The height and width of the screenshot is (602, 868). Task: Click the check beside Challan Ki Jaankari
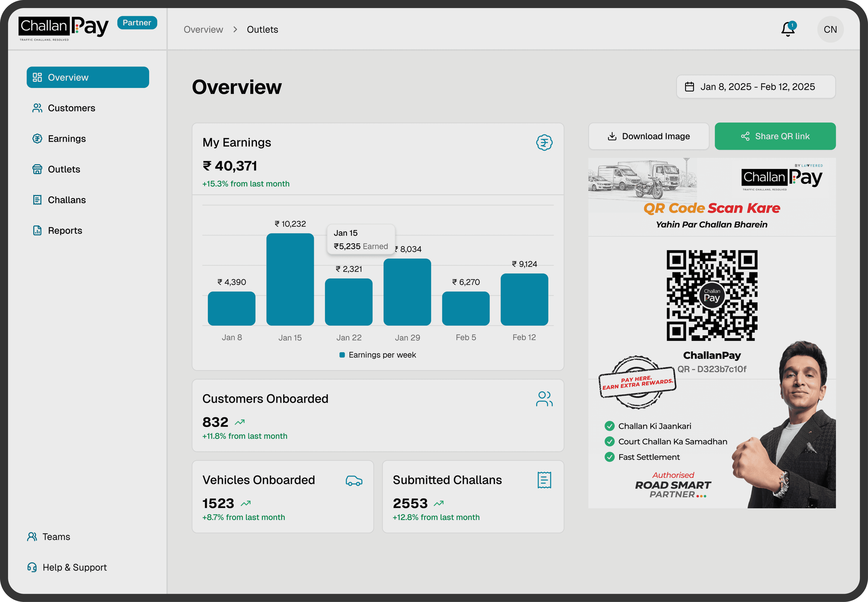point(609,426)
